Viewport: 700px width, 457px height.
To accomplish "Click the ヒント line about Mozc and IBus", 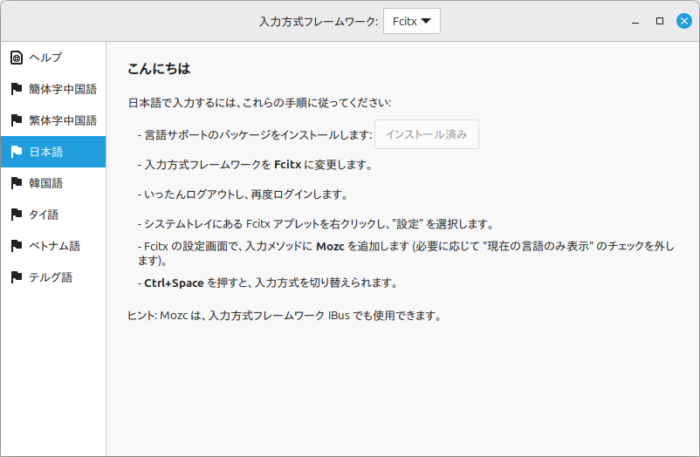I will click(284, 316).
